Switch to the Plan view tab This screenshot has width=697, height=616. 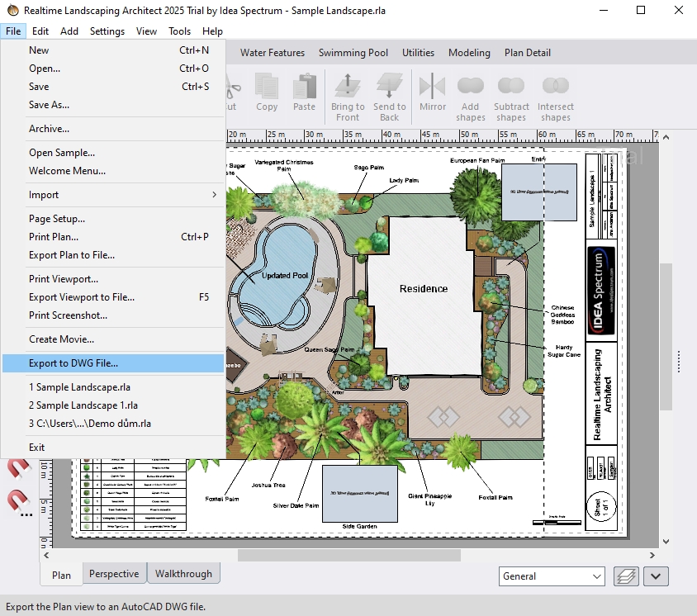click(x=61, y=575)
